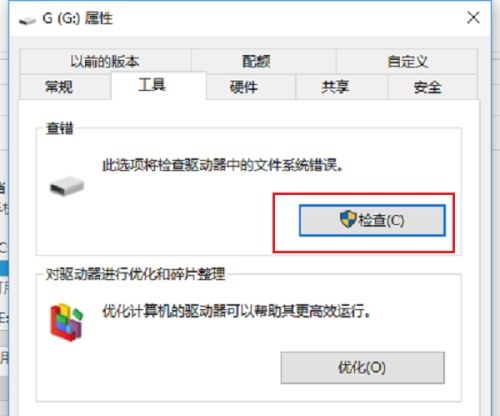Click the G (G:) 属性 title text
Screen dimensions: 500x416
(78, 18)
